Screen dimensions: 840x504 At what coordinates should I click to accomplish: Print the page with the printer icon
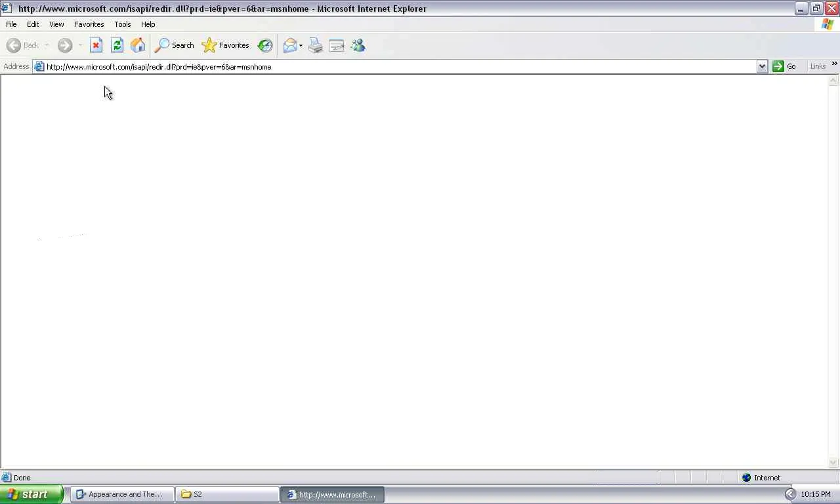point(316,45)
